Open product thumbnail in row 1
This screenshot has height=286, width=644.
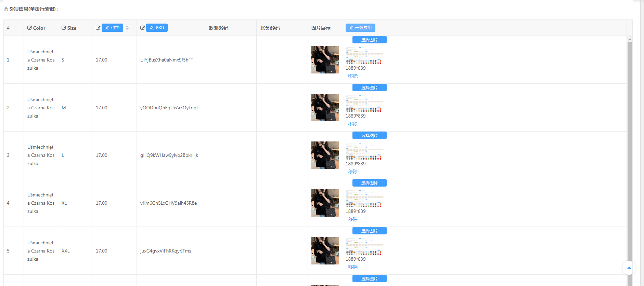[x=325, y=60]
